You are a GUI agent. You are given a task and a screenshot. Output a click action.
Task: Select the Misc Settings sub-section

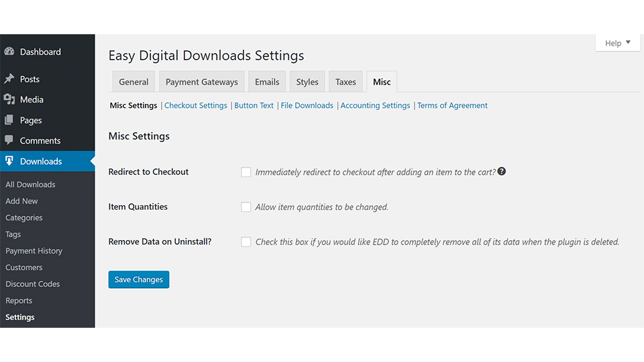click(x=133, y=105)
